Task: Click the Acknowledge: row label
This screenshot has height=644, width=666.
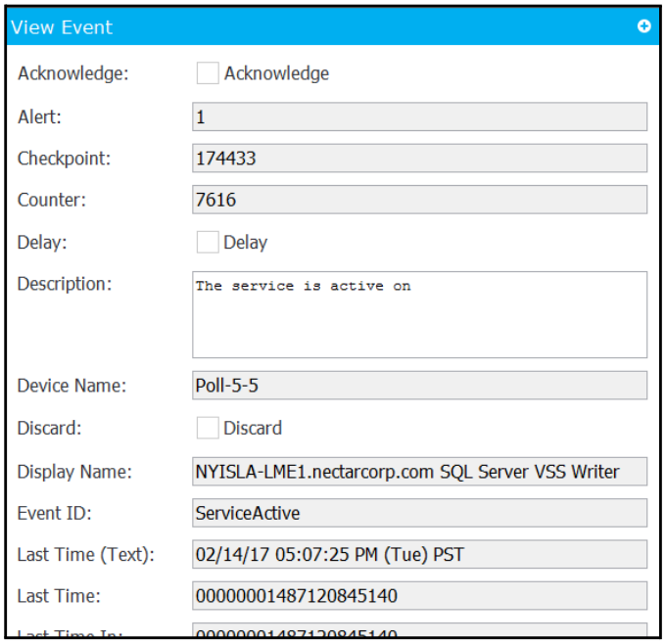Action: coord(73,73)
